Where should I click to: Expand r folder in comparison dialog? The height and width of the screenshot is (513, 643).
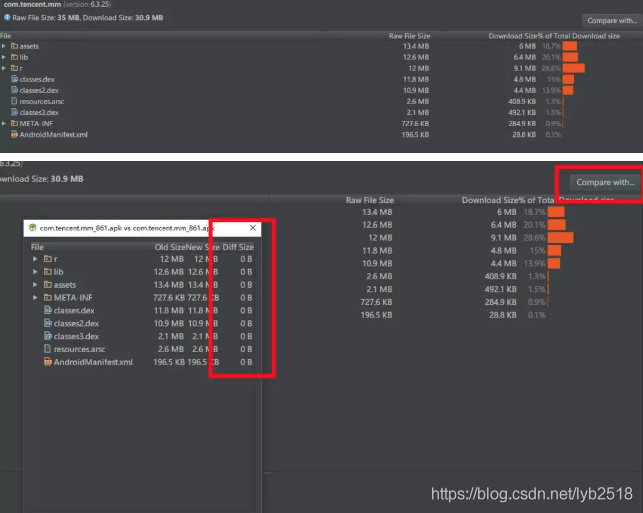35,259
